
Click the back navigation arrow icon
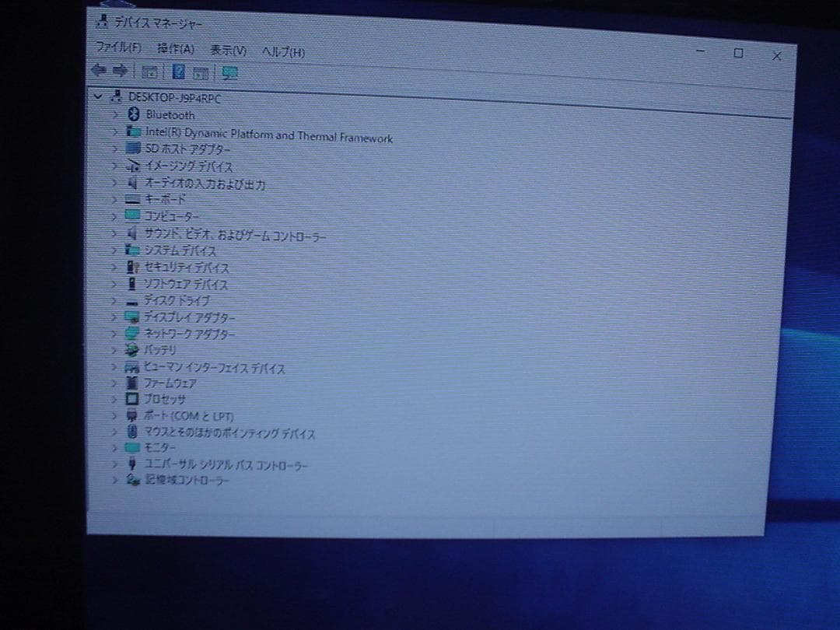pyautogui.click(x=99, y=71)
